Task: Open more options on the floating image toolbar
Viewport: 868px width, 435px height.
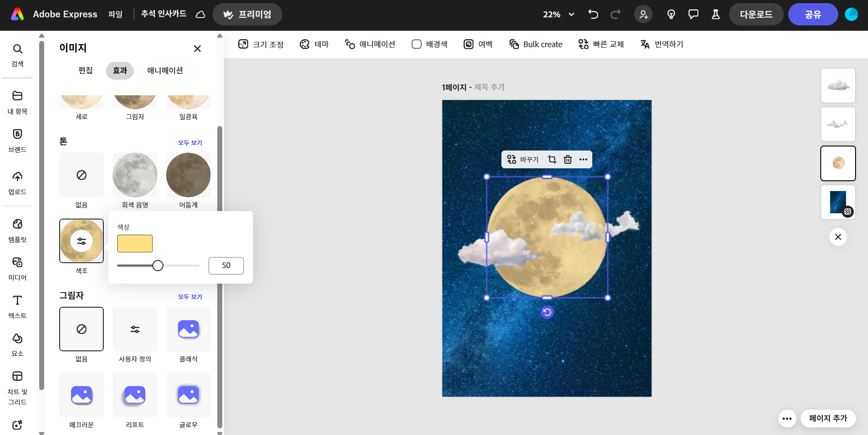Action: (583, 159)
